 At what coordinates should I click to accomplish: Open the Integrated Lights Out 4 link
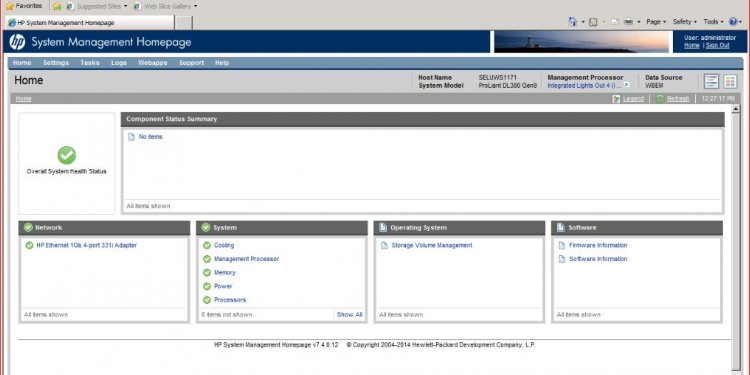click(x=585, y=86)
